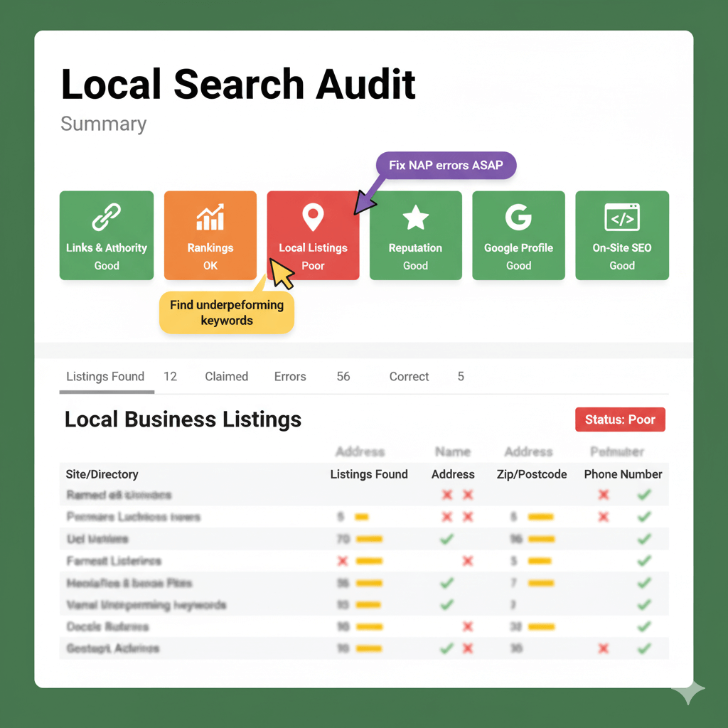
Task: Click the star icon in Reputation card
Action: point(415,218)
